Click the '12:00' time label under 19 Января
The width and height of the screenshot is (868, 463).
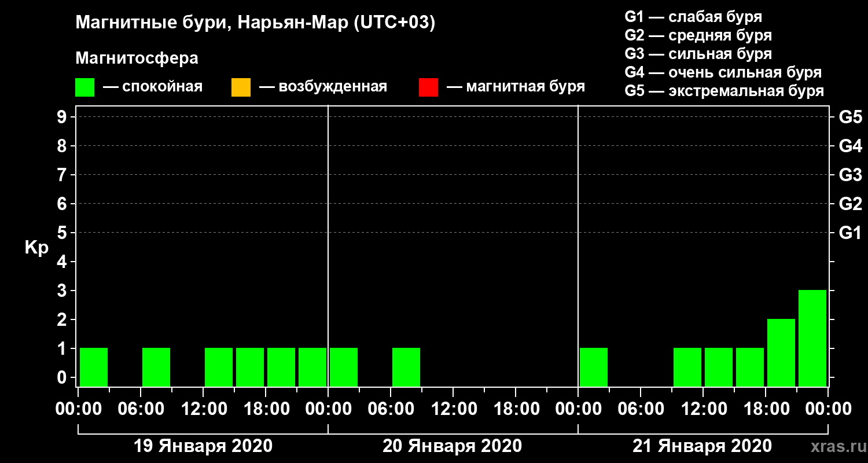pos(203,409)
